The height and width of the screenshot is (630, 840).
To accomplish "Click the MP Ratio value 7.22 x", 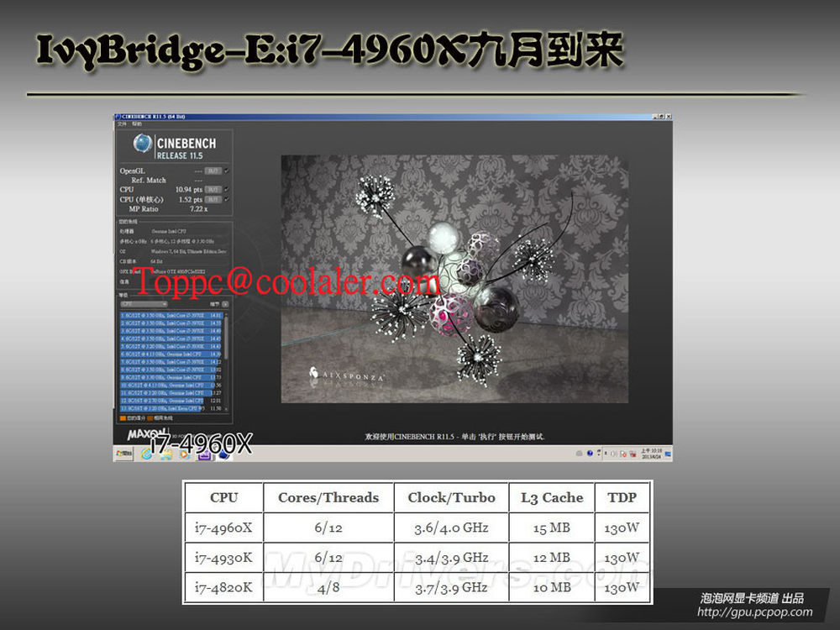I will pyautogui.click(x=198, y=209).
